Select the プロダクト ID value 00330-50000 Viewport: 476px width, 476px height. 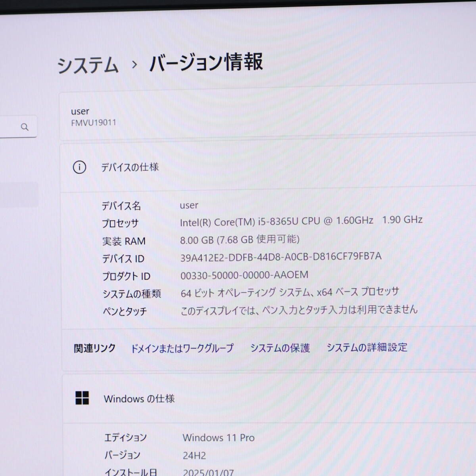[244, 275]
